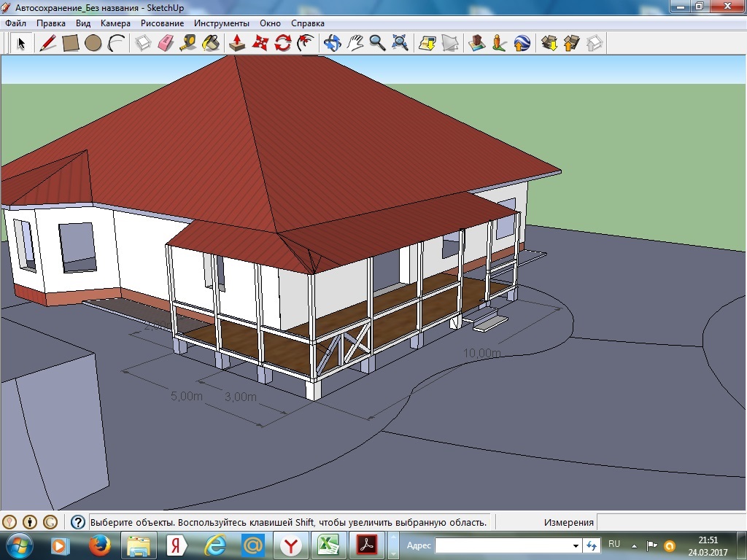Activate the Pan hand tool
Viewport: 747px width, 560px height.
(355, 43)
